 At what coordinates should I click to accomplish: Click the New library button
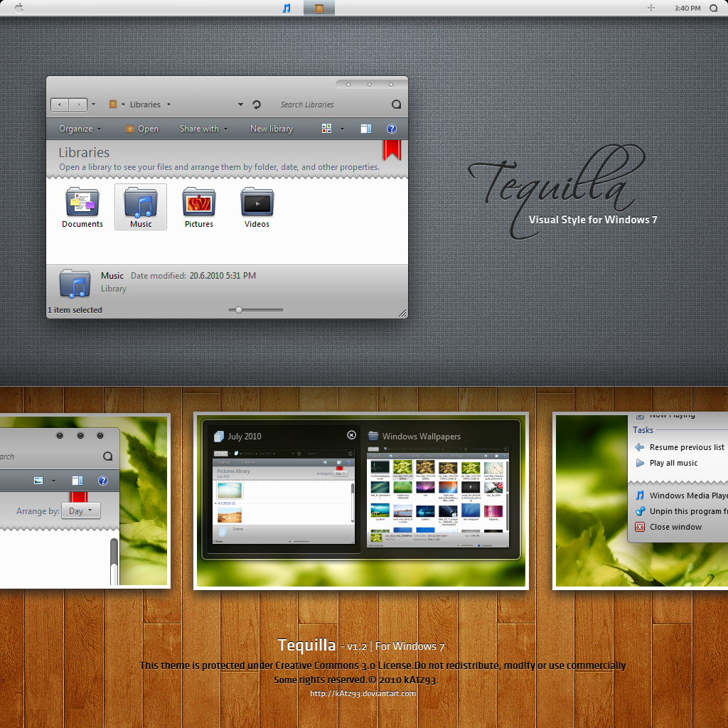tap(271, 129)
